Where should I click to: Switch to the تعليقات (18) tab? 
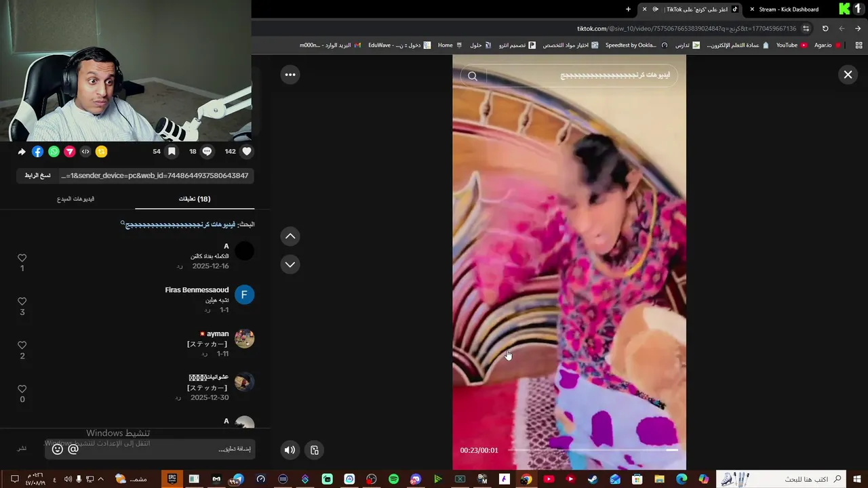(195, 199)
